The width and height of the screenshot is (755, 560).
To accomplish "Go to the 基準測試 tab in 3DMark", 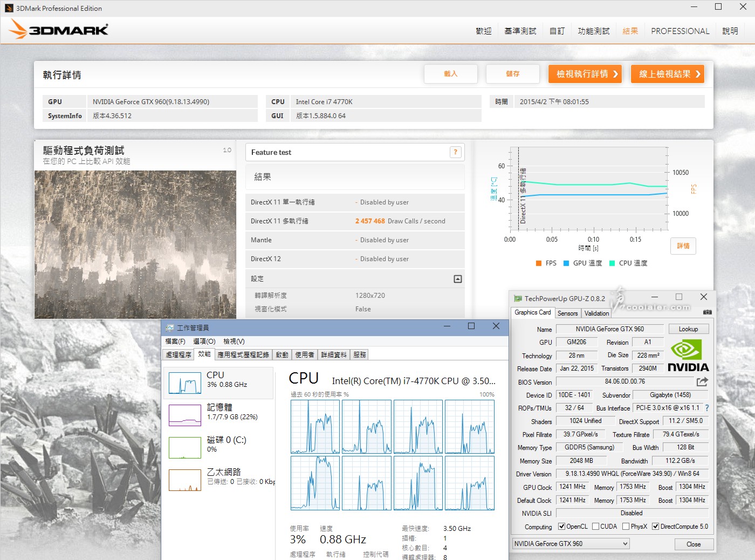I will [520, 31].
